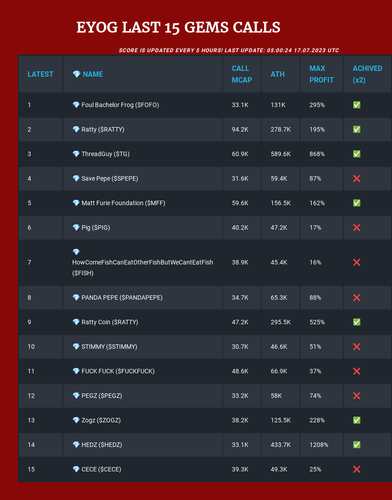Click the 589.6K ATH value
Viewport: 392px width, 500px height.
pyautogui.click(x=281, y=154)
